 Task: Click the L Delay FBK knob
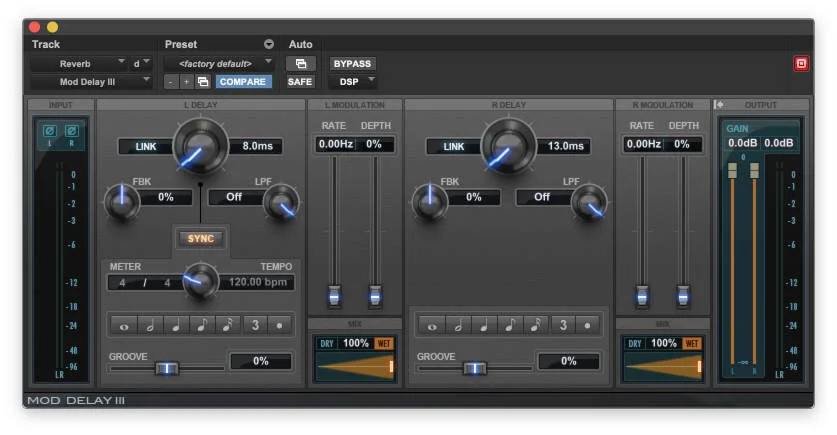pyautogui.click(x=122, y=202)
